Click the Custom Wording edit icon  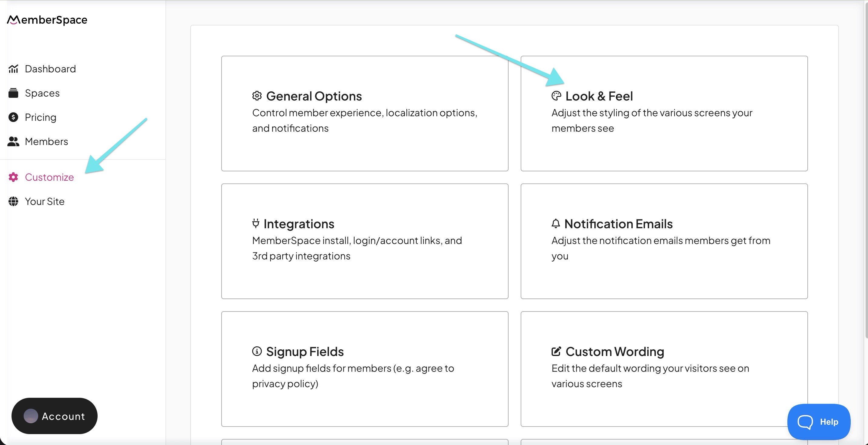coord(556,351)
